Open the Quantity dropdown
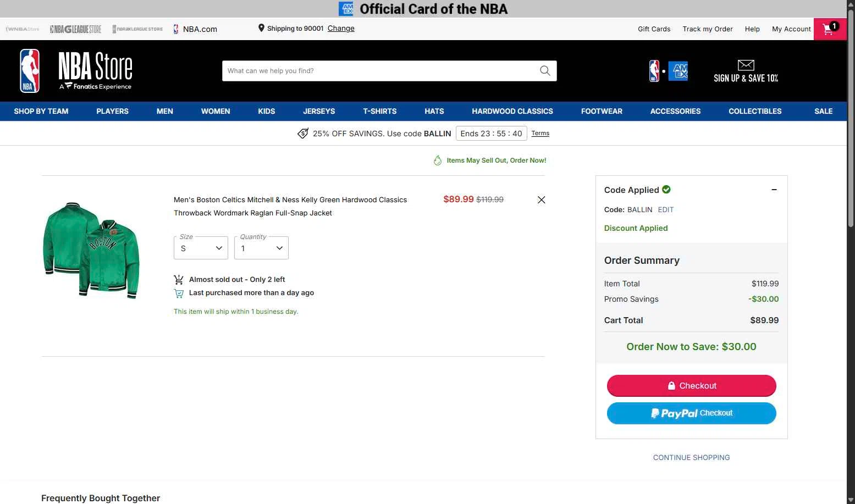This screenshot has height=504, width=855. tap(261, 248)
